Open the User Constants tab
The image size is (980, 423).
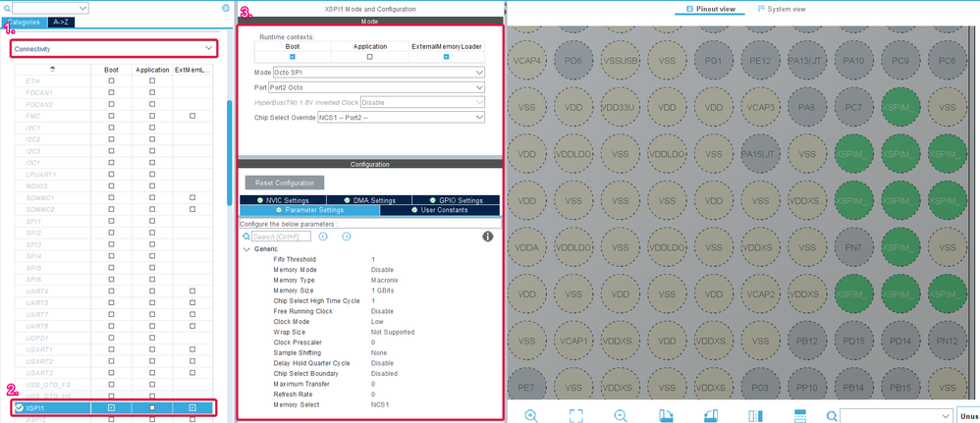[x=439, y=210]
